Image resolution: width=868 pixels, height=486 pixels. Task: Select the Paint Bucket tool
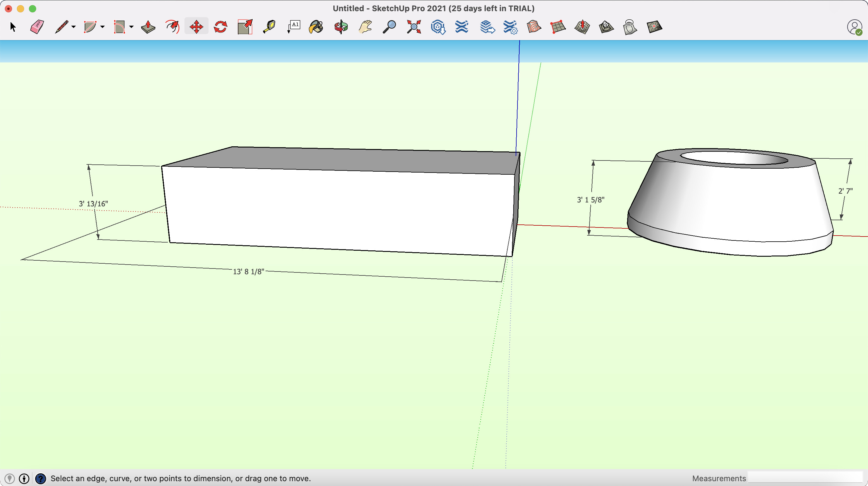pos(316,27)
